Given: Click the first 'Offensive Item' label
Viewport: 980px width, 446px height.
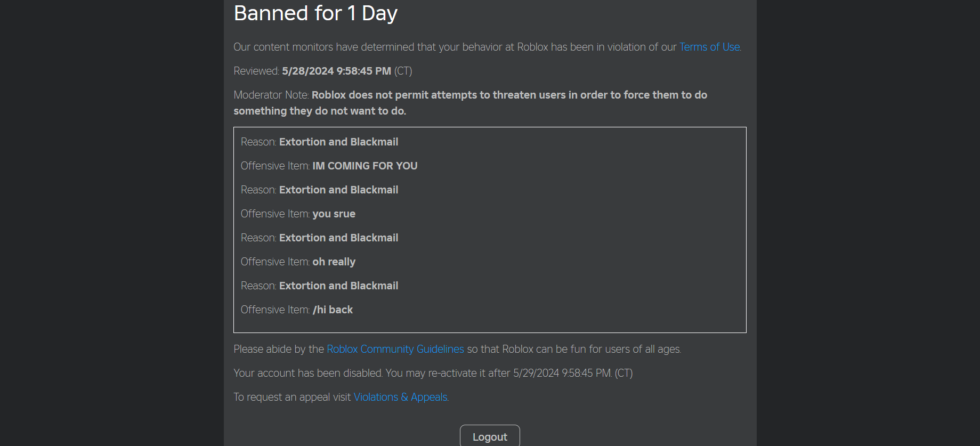Looking at the screenshot, I should pos(275,166).
